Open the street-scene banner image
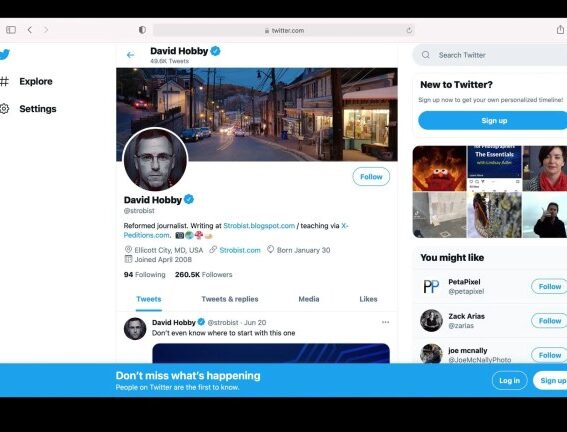The image size is (567, 432). click(x=257, y=114)
